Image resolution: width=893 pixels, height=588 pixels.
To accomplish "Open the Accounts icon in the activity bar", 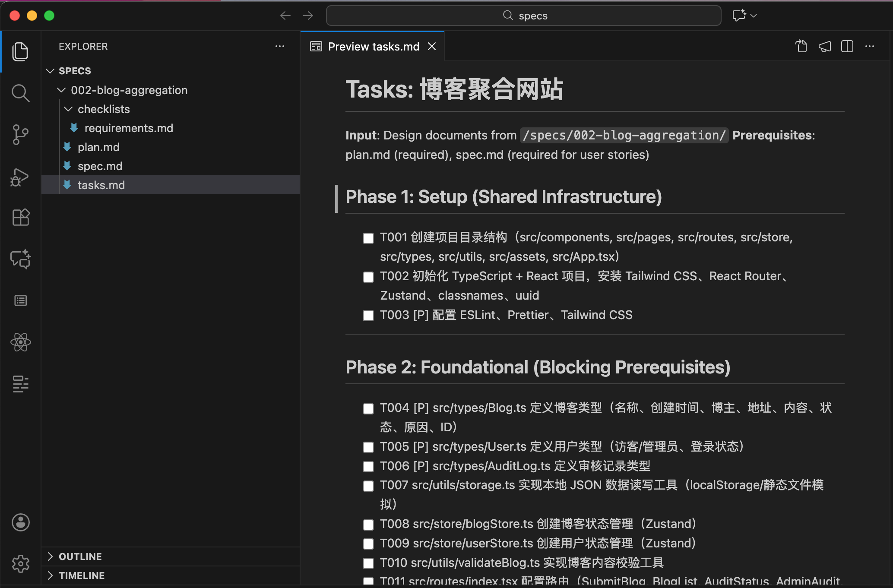I will (20, 522).
